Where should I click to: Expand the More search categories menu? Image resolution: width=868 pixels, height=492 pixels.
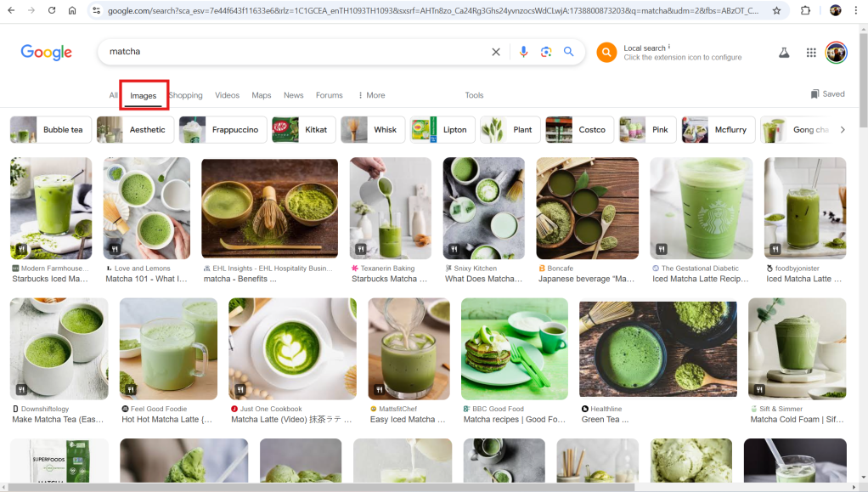(371, 95)
